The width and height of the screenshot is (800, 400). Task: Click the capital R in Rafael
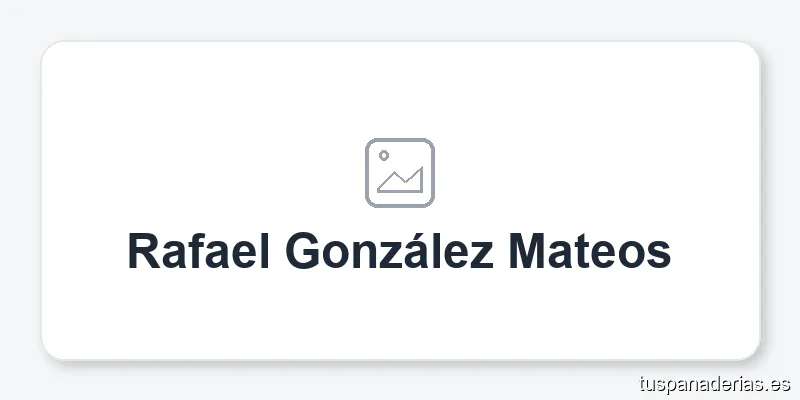143,252
